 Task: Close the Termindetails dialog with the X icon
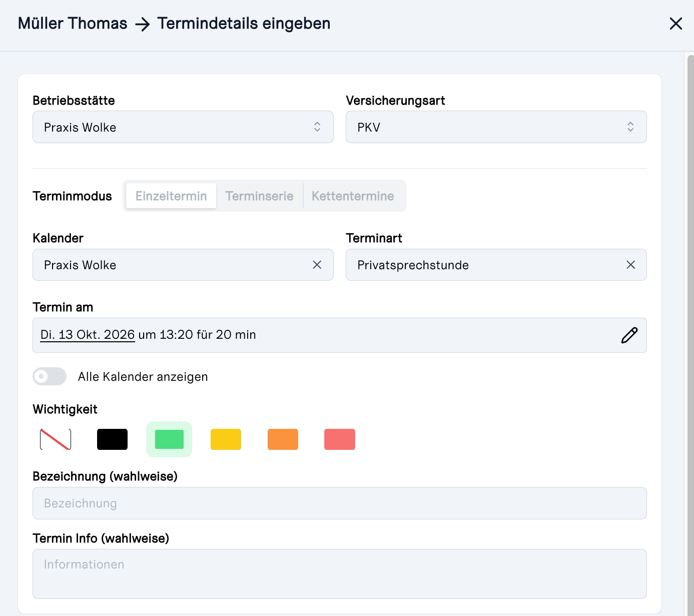pyautogui.click(x=675, y=24)
